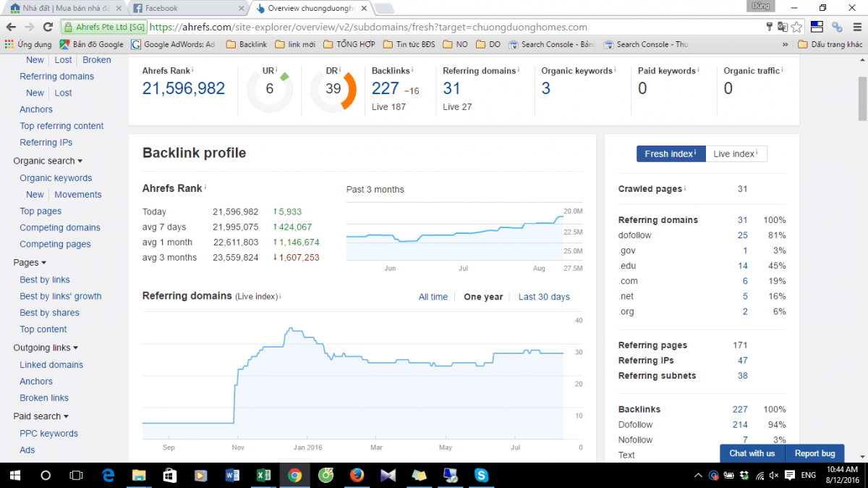Open PPC keywords in the sidebar
Screen dimensions: 868x488
[x=49, y=434]
